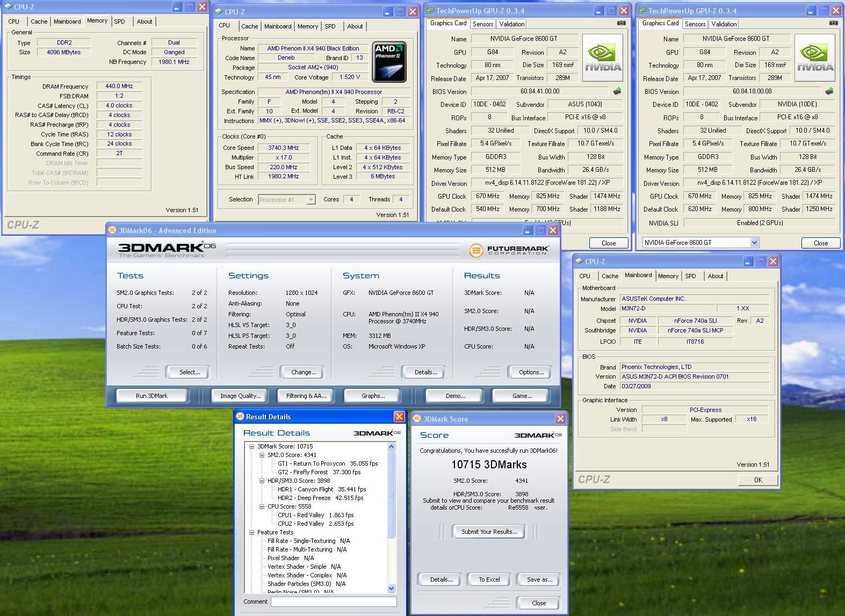Minimize the 3DMark06 Advanced Edition window

click(x=528, y=230)
